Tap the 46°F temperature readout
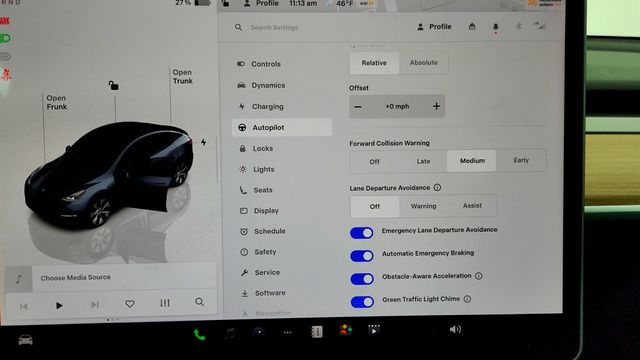Viewport: 640px width, 360px height. pos(345,4)
